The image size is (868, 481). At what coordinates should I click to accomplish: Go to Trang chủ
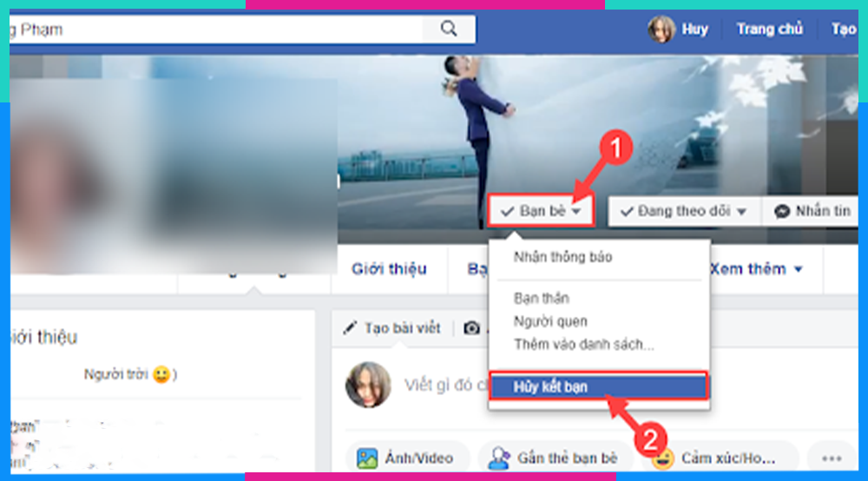coord(769,29)
